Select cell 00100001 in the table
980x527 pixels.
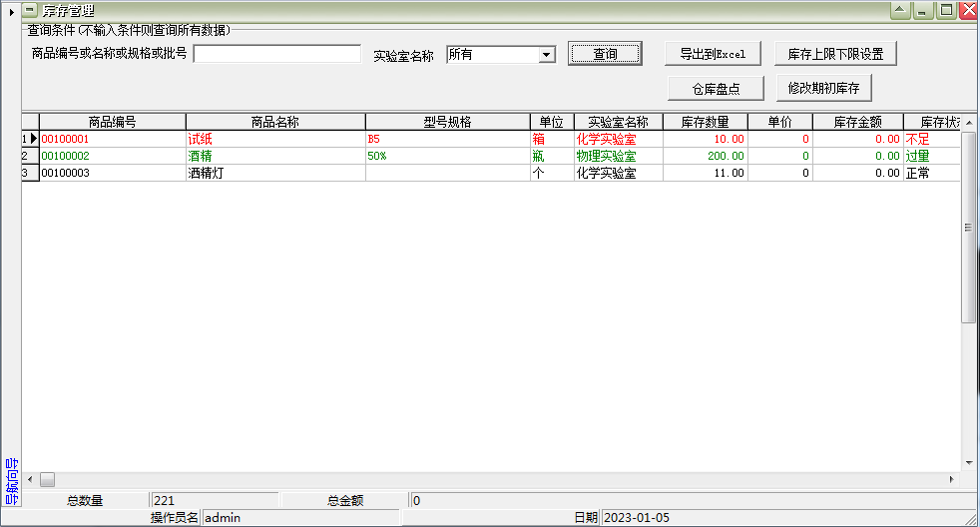113,139
